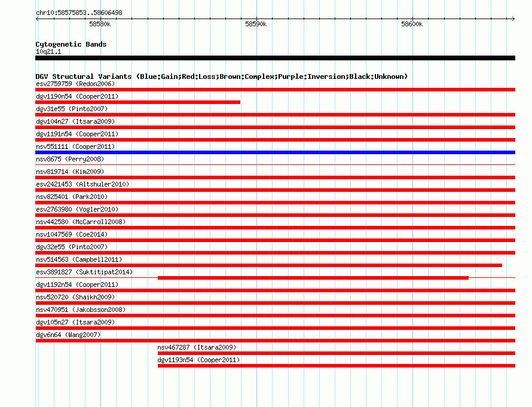Screen dimensions: 532x407
Task: Click the esv2763980 (Vogler2010) label
Action: pos(77,209)
